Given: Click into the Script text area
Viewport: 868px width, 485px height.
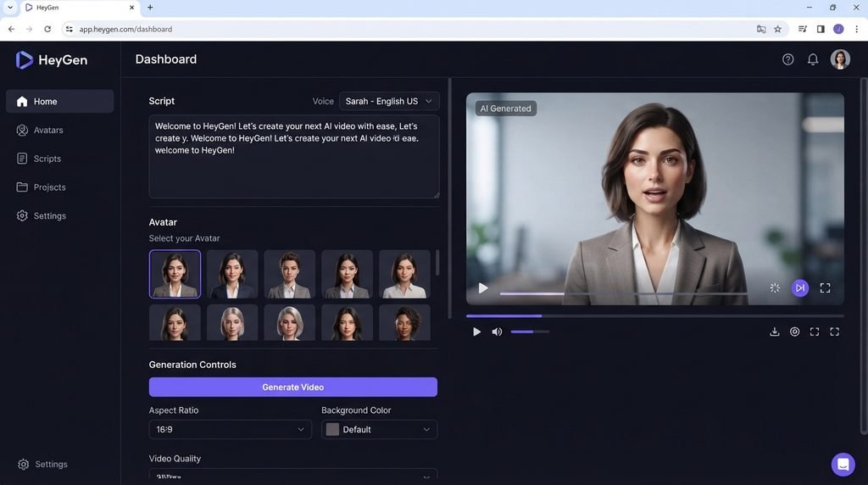Looking at the screenshot, I should point(294,157).
